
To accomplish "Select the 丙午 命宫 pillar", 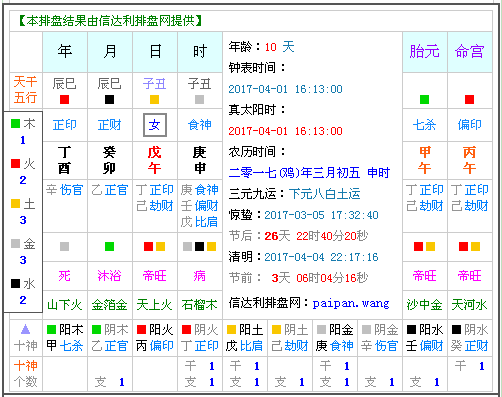I will pos(469,160).
